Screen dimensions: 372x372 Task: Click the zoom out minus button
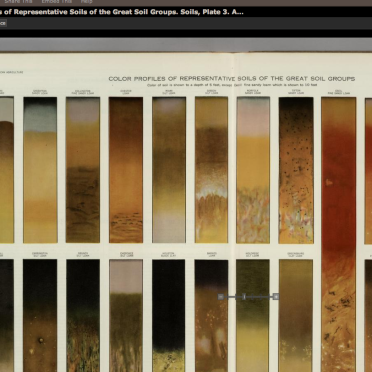pyautogui.click(x=221, y=297)
